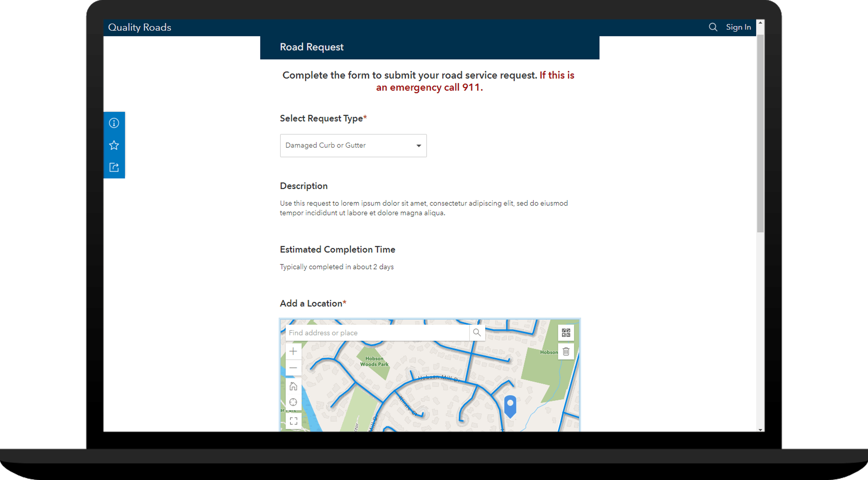Click the Find address or place field
Image resolution: width=868 pixels, height=480 pixels.
click(x=371, y=333)
